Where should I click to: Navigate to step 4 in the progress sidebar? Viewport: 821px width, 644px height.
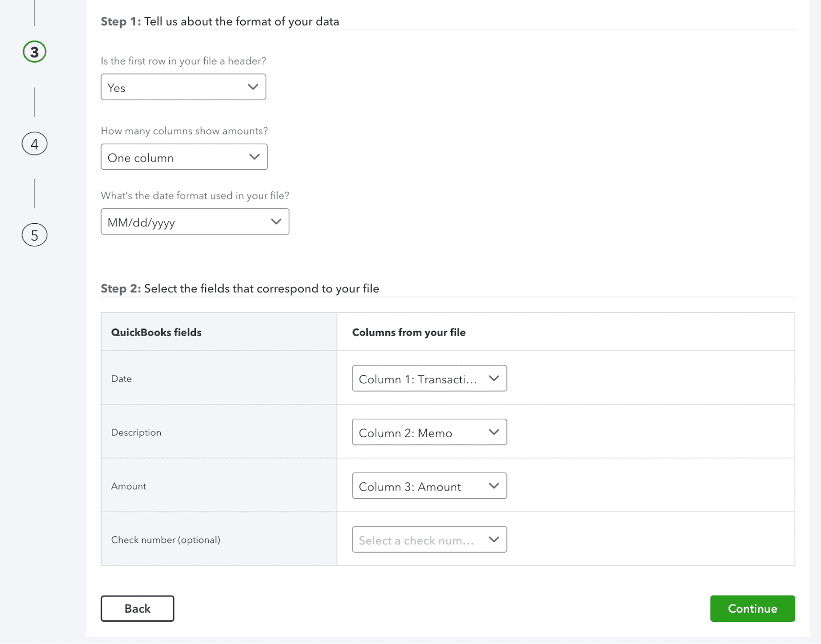pyautogui.click(x=34, y=144)
